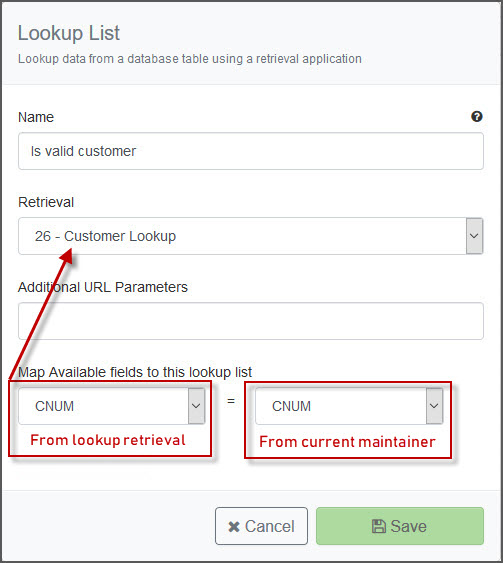This screenshot has width=503, height=563.
Task: Click the Name field label
Action: click(x=36, y=117)
